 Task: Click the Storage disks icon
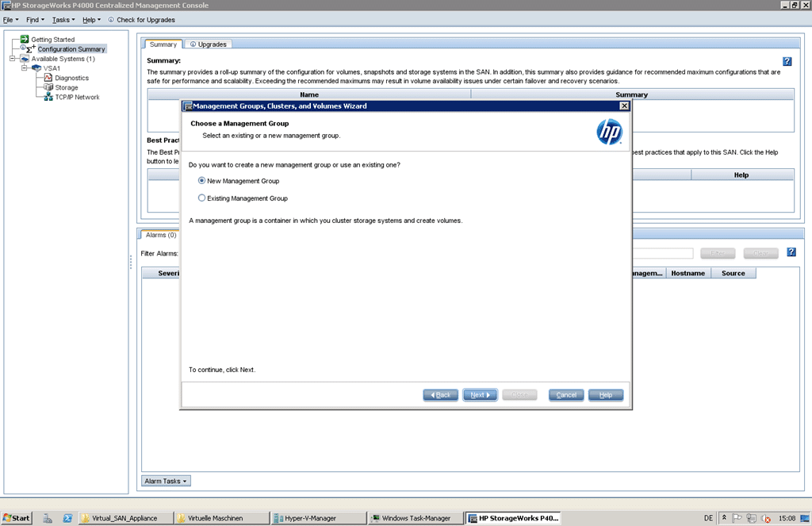48,87
